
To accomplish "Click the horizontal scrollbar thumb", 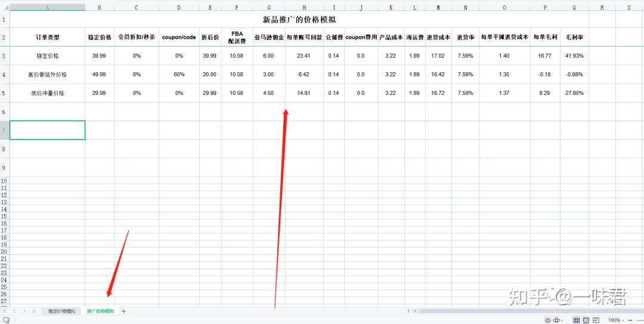I will 531,311.
